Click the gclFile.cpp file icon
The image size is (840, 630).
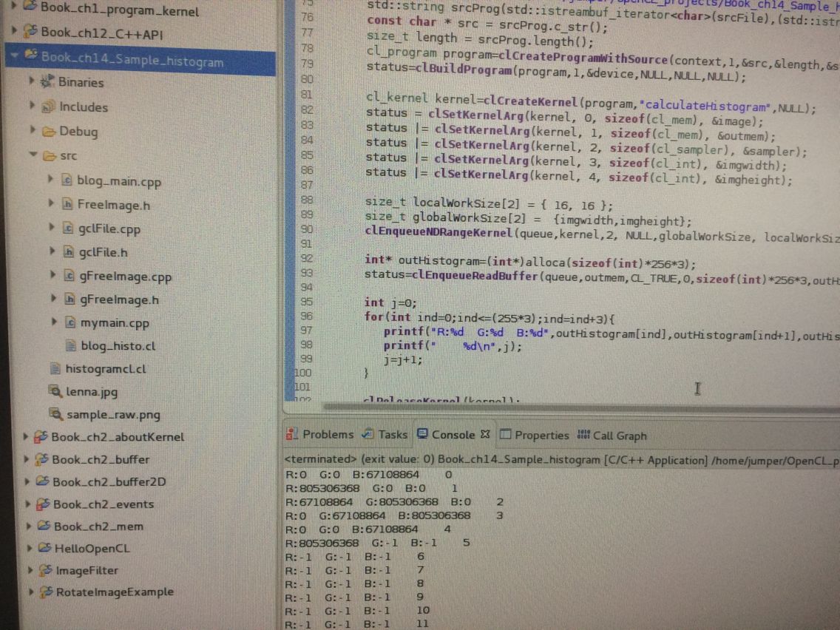pos(68,228)
